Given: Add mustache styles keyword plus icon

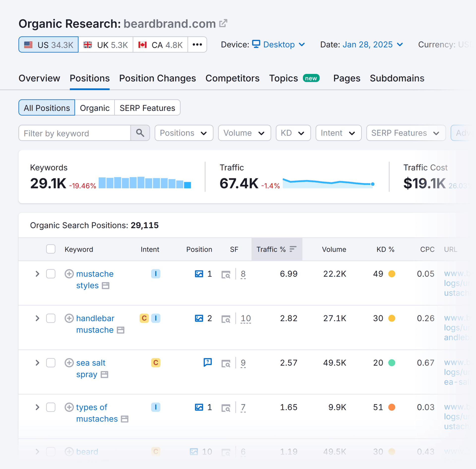Looking at the screenshot, I should click(69, 274).
